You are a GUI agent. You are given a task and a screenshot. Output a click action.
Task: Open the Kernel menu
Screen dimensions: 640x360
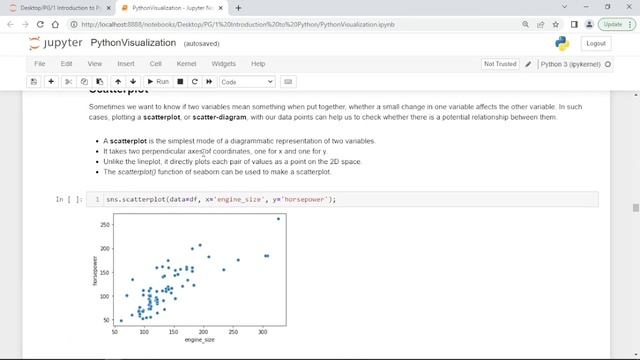coord(186,64)
